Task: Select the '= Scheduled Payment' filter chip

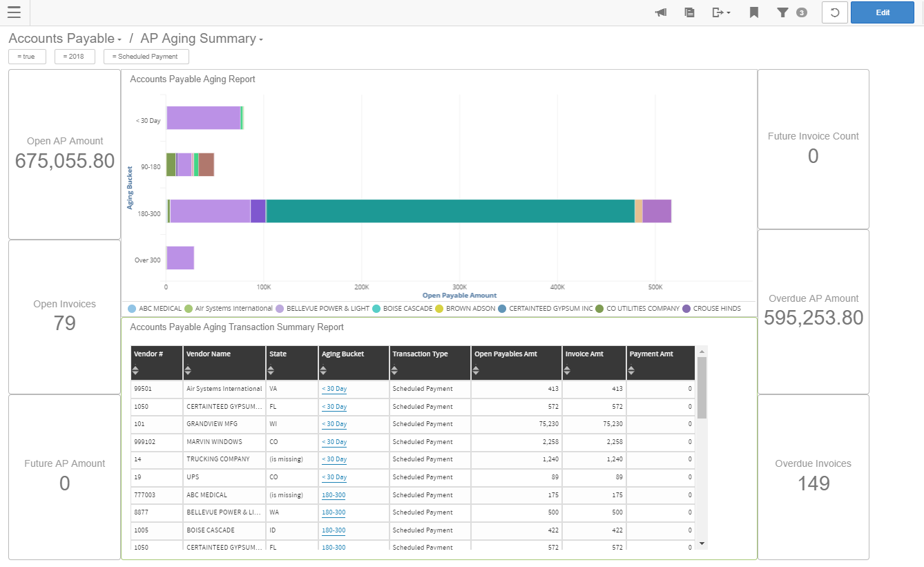Action: [146, 56]
